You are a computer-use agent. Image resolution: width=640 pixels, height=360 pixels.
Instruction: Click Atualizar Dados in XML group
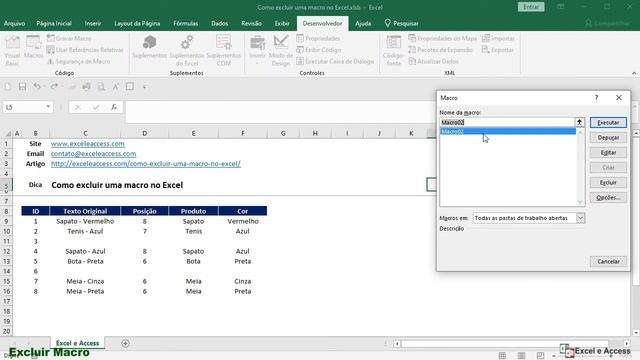pos(433,61)
